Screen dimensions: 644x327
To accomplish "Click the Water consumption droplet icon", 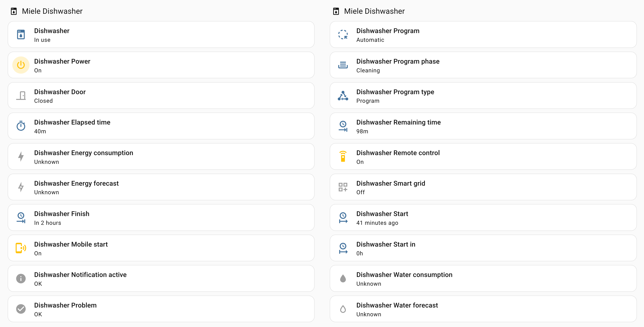I will (x=343, y=279).
